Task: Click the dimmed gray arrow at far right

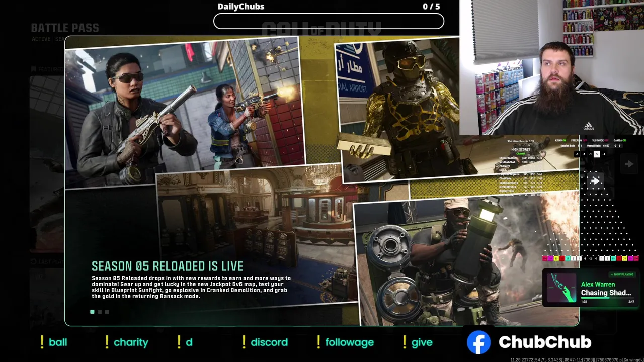Action: (629, 164)
